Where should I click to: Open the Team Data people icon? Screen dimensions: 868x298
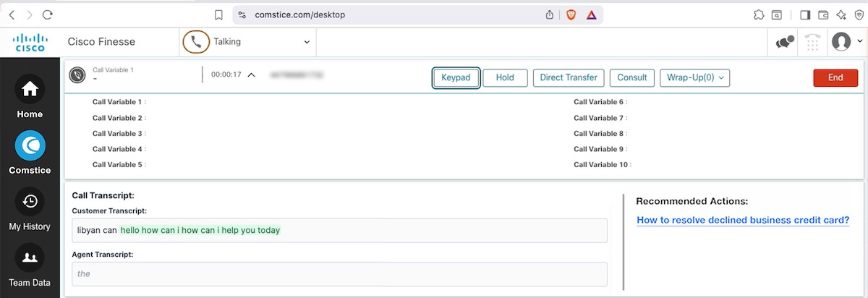point(30,257)
